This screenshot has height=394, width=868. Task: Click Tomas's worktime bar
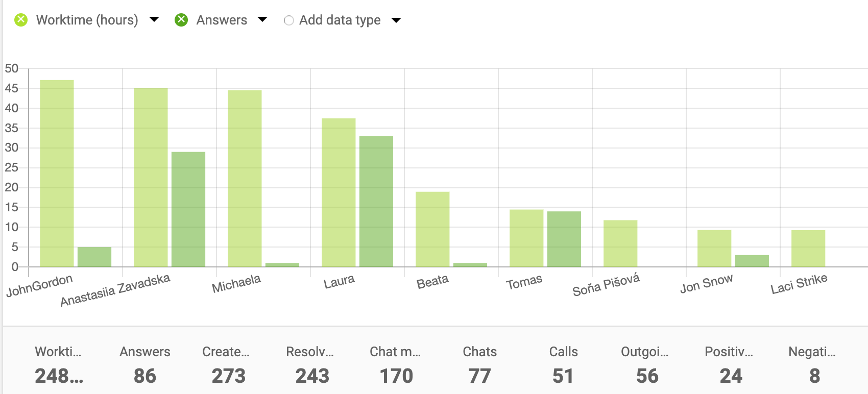pos(527,237)
